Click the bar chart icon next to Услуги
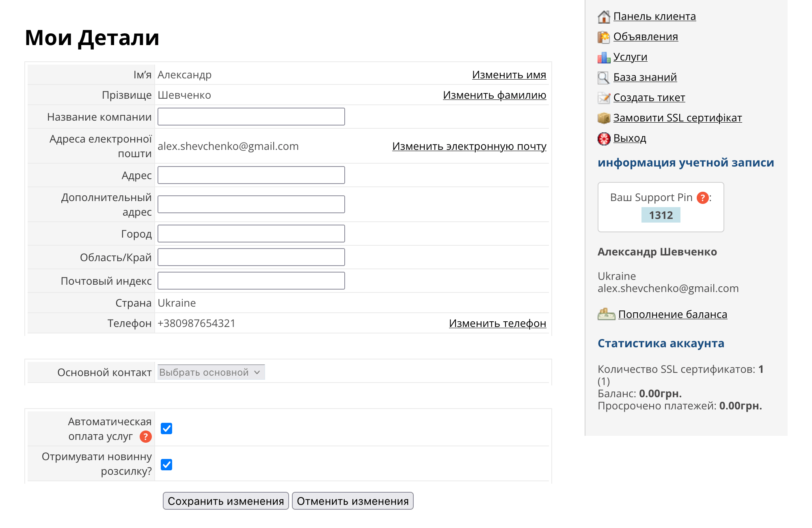Viewport: 812px width, 528px height. pyautogui.click(x=604, y=57)
